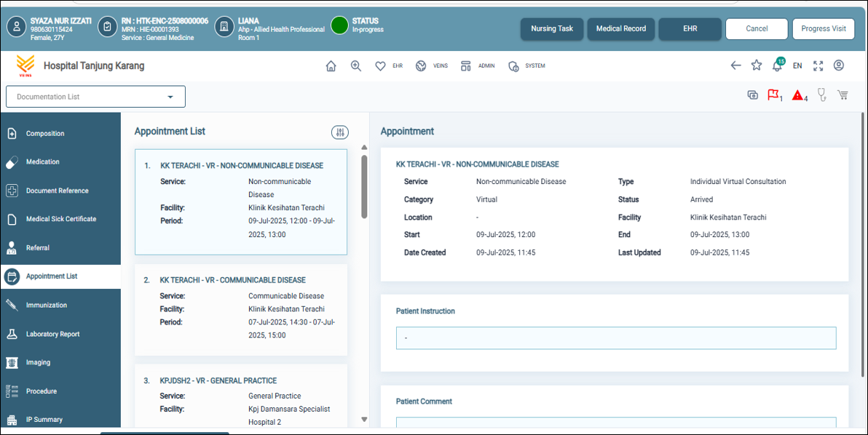Screen dimensions: 868x435
Task: Toggle fullscreen mode icon
Action: pyautogui.click(x=818, y=65)
